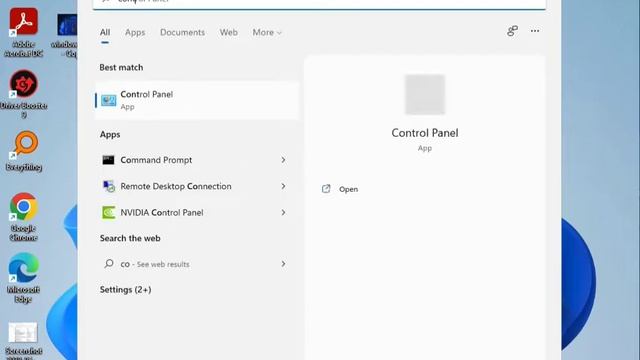Switch to the Documents search tab
The height and width of the screenshot is (360, 640).
(x=182, y=32)
